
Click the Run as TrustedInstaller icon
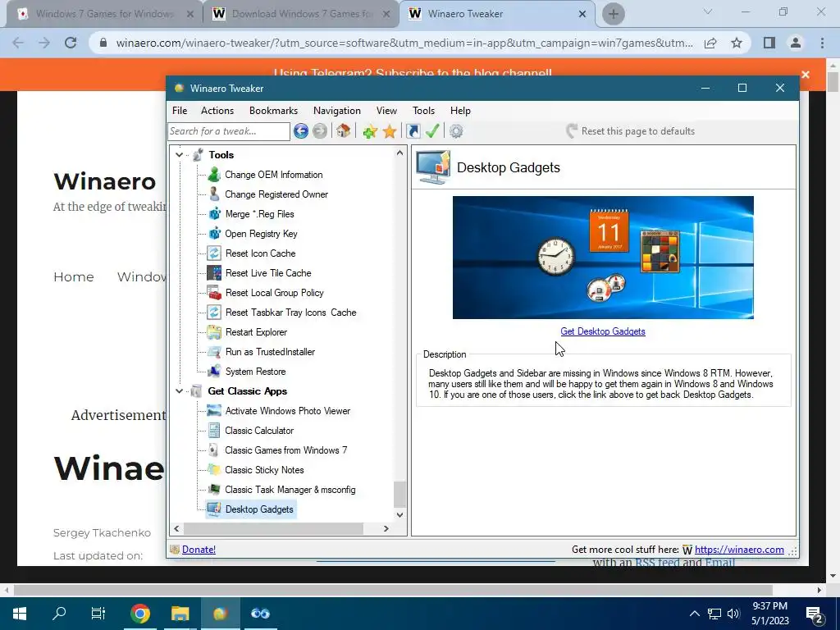pos(214,352)
